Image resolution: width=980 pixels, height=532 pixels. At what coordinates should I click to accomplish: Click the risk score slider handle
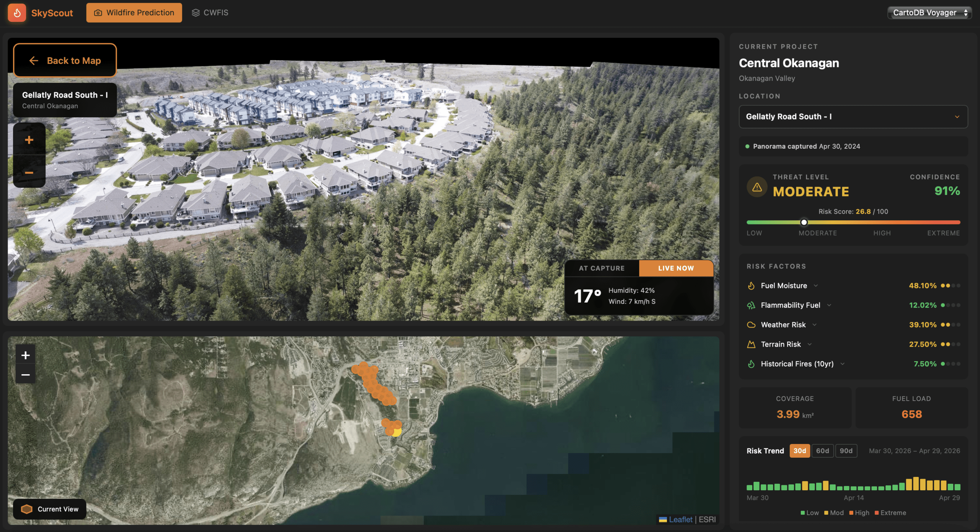coord(804,222)
